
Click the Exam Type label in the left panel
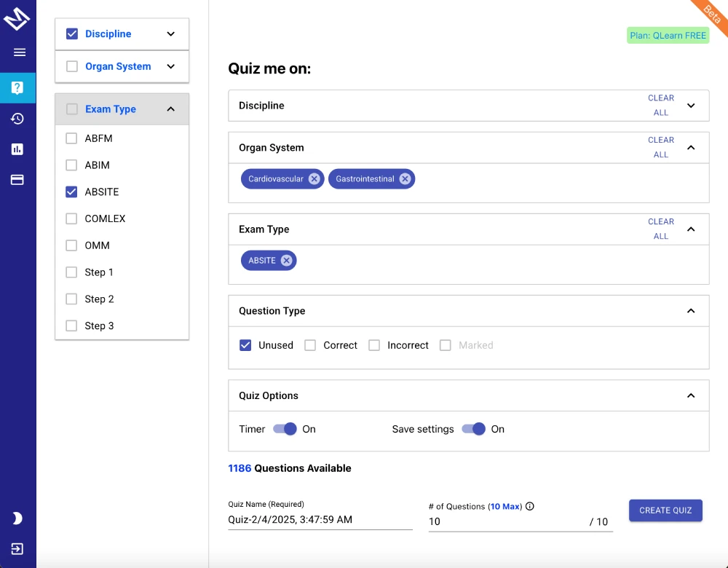[x=111, y=109]
